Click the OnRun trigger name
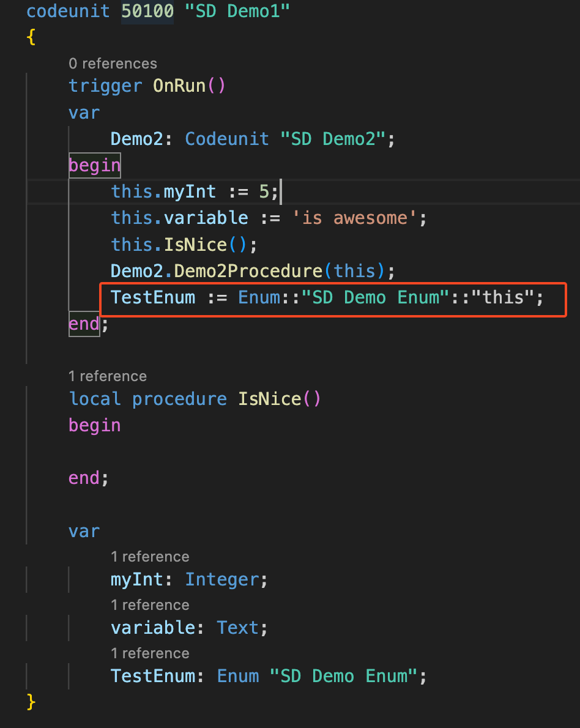Viewport: 580px width, 728px height. 179,86
